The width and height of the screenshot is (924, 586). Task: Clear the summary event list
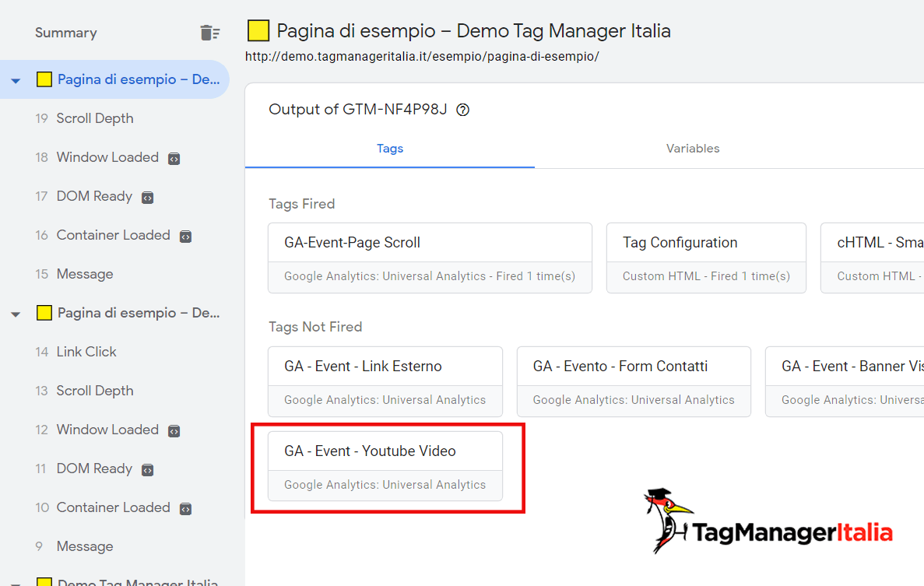(x=209, y=33)
